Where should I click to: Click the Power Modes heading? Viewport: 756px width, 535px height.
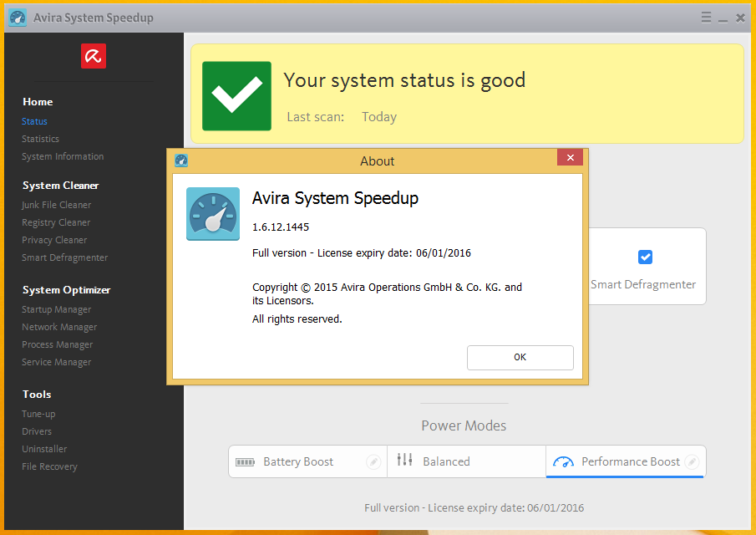coord(464,426)
